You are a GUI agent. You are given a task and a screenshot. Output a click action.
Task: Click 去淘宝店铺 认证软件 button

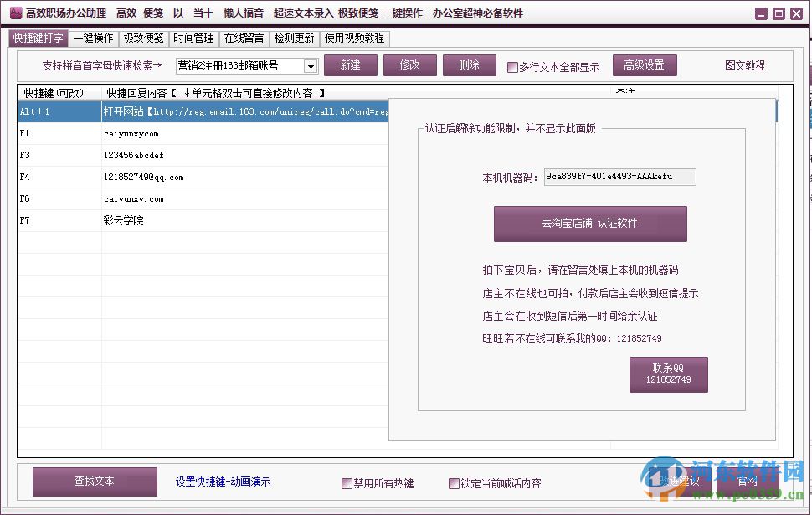point(590,224)
